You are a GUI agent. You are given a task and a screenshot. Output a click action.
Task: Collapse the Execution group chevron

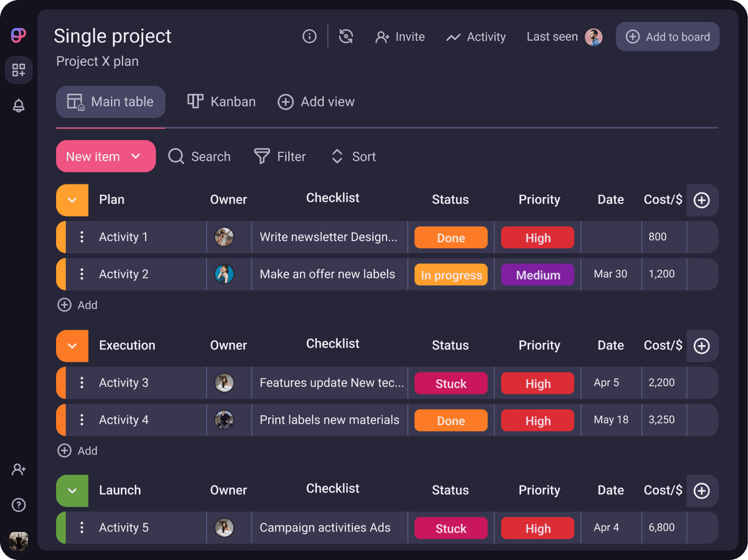[x=72, y=346]
